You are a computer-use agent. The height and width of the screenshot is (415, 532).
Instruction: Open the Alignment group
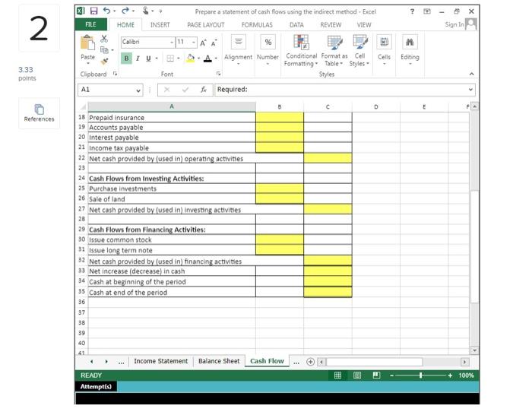click(238, 49)
